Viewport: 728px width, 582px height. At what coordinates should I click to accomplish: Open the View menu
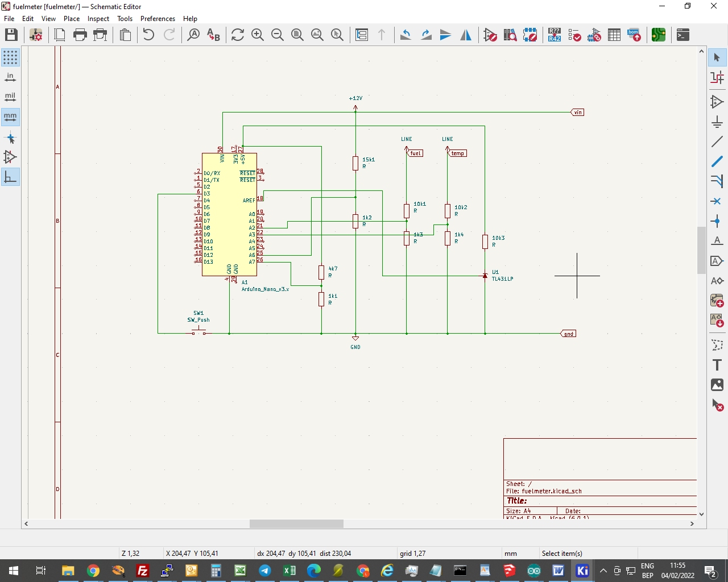[x=48, y=19]
